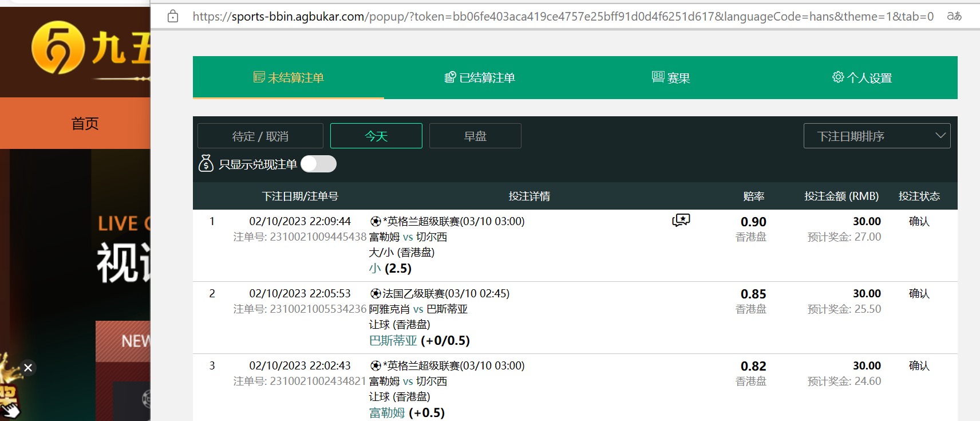Open the 赛果 tab

[x=671, y=77]
